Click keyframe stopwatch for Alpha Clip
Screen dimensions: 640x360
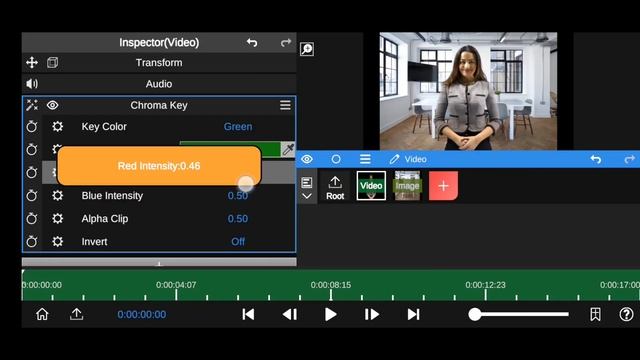(32, 218)
